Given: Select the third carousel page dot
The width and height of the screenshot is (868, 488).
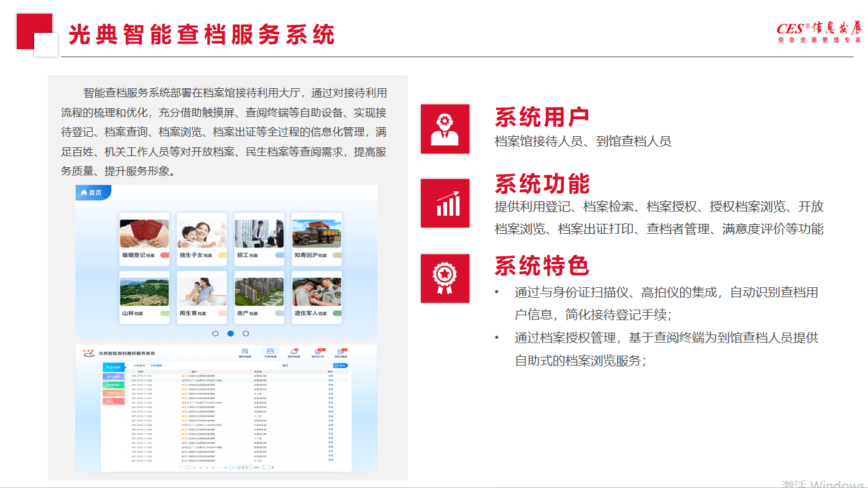Looking at the screenshot, I should click(x=246, y=334).
